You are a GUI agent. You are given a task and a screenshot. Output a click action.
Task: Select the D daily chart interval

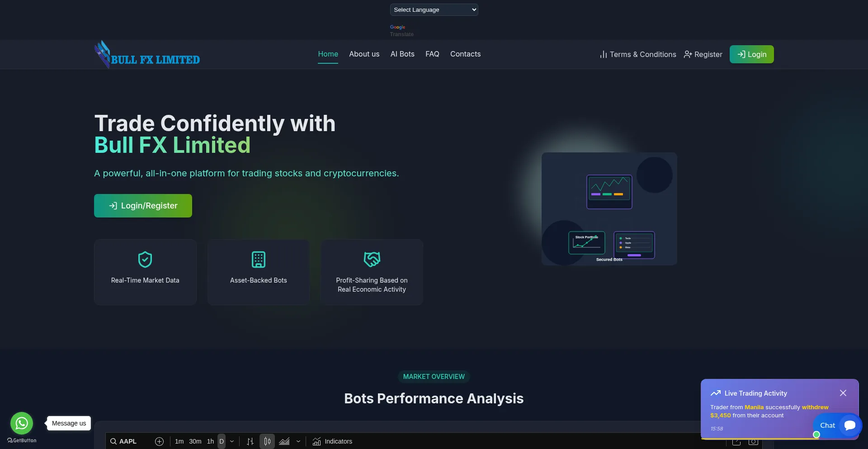[222, 441]
